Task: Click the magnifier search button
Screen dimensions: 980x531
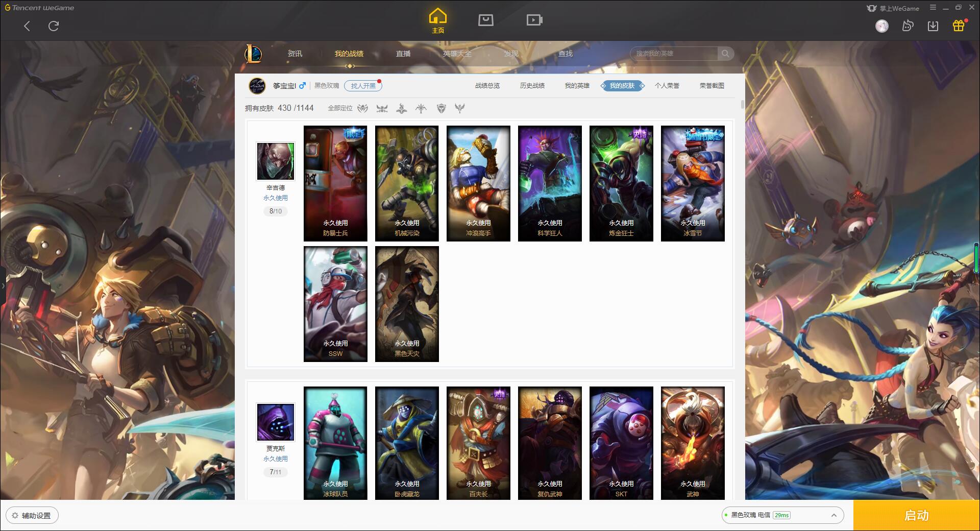Action: coord(725,54)
